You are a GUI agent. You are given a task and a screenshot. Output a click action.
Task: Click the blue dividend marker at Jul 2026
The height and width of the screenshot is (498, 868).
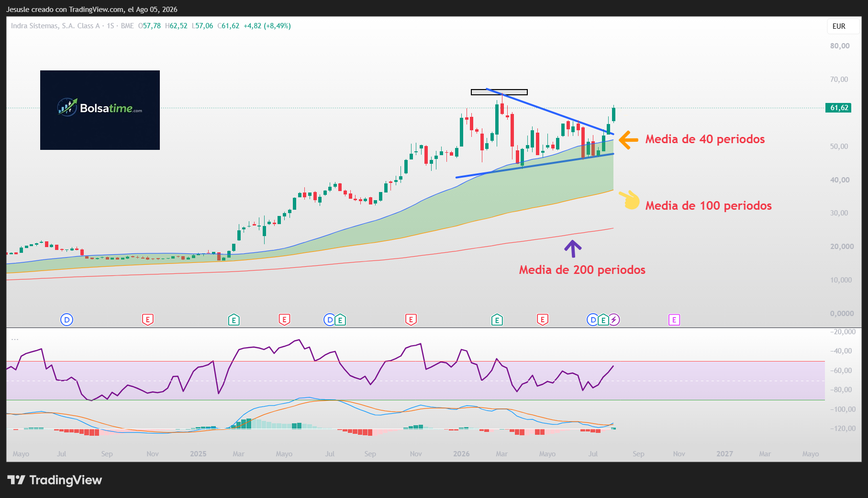pyautogui.click(x=593, y=320)
